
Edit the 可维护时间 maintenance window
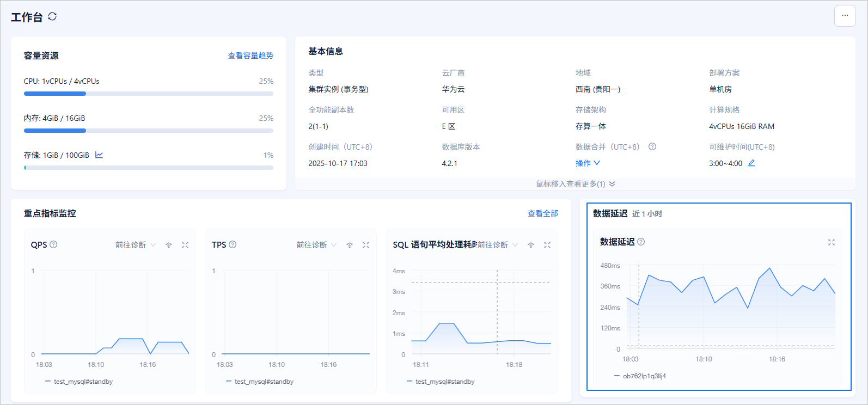751,163
